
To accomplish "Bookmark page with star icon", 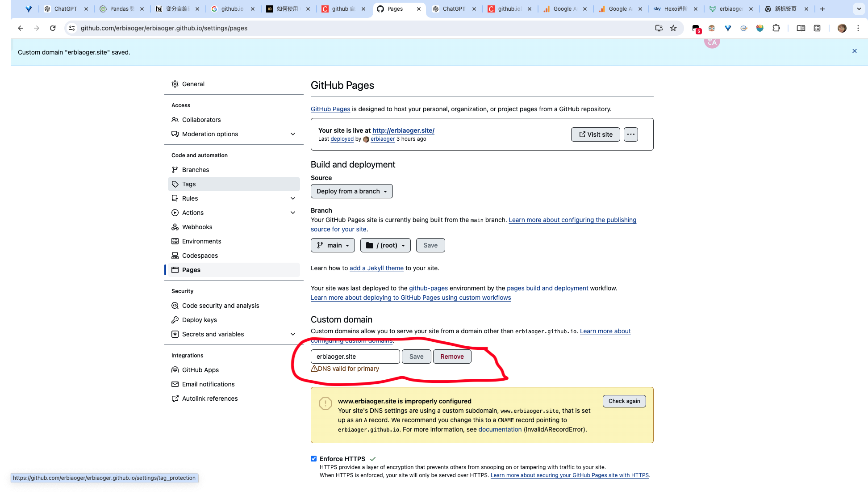I will [x=673, y=28].
